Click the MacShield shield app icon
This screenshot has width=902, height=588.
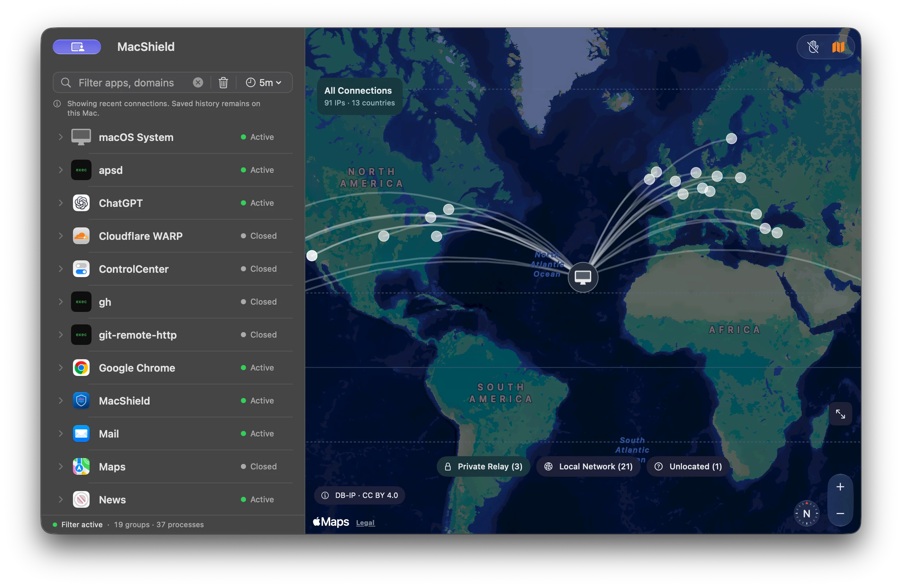81,401
